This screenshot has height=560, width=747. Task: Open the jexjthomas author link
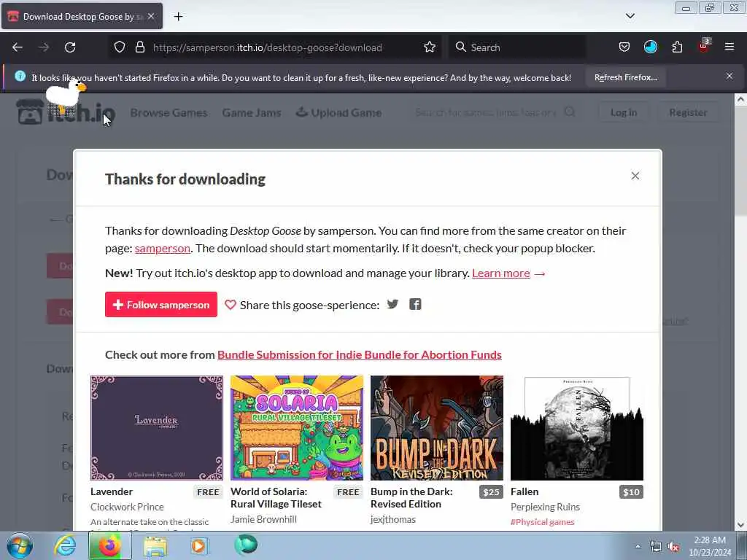pyautogui.click(x=393, y=519)
